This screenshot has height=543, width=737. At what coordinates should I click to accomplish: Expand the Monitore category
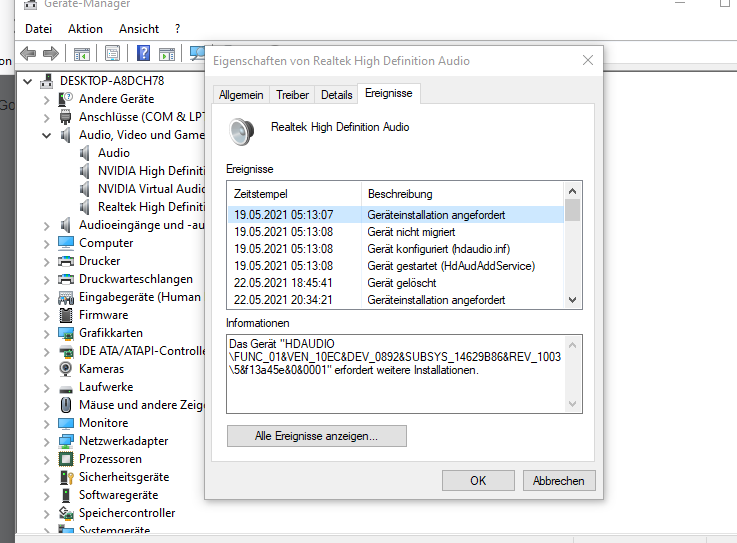[47, 424]
